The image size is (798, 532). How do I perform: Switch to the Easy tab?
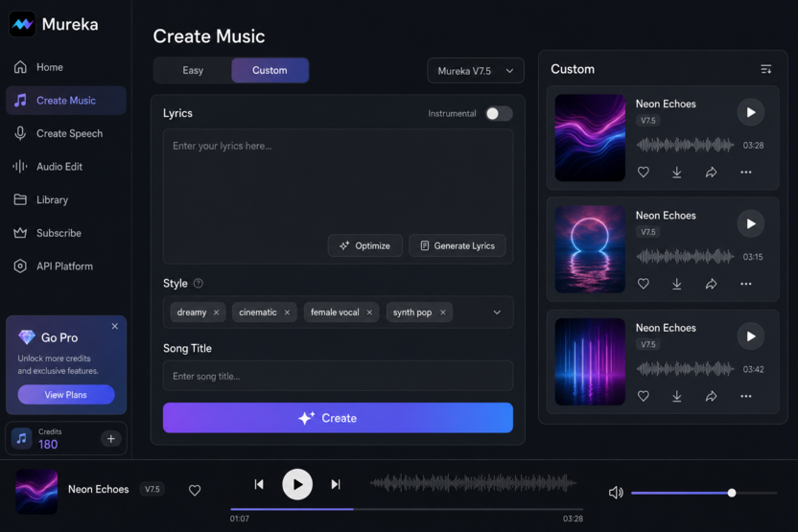193,70
